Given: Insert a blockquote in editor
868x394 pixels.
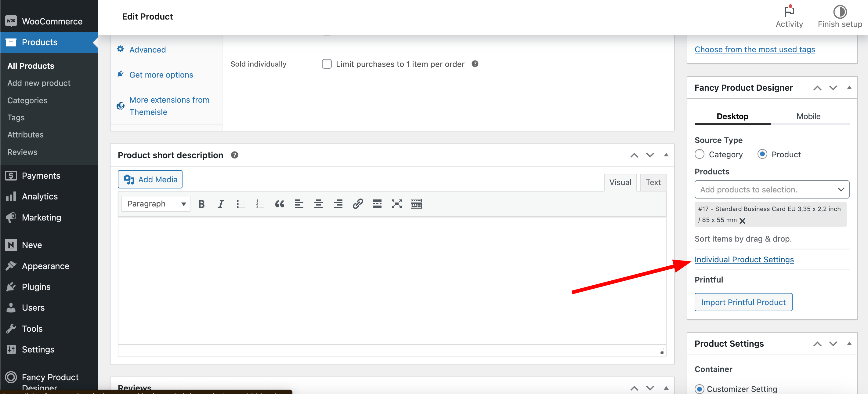Looking at the screenshot, I should [279, 204].
